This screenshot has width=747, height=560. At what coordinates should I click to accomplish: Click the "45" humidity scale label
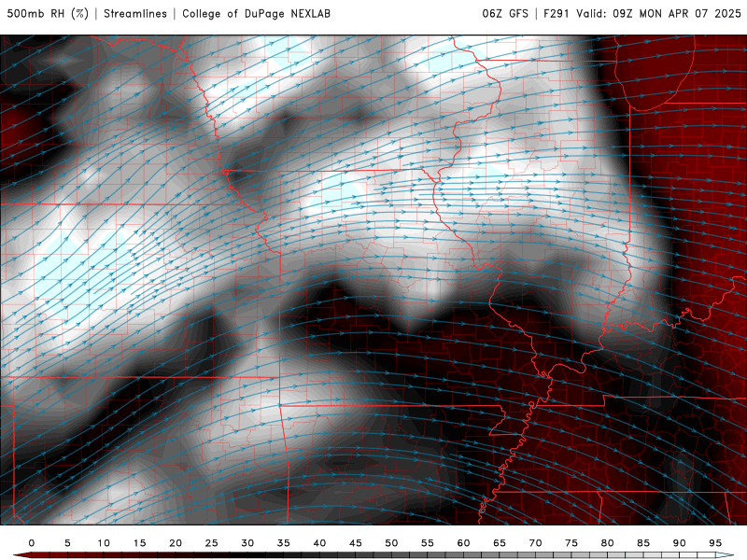tap(356, 543)
